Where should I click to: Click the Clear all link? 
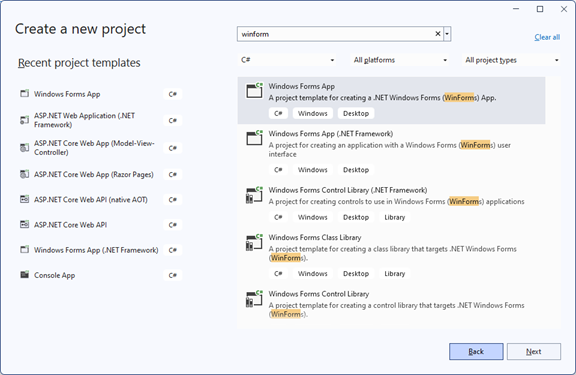[x=547, y=37]
